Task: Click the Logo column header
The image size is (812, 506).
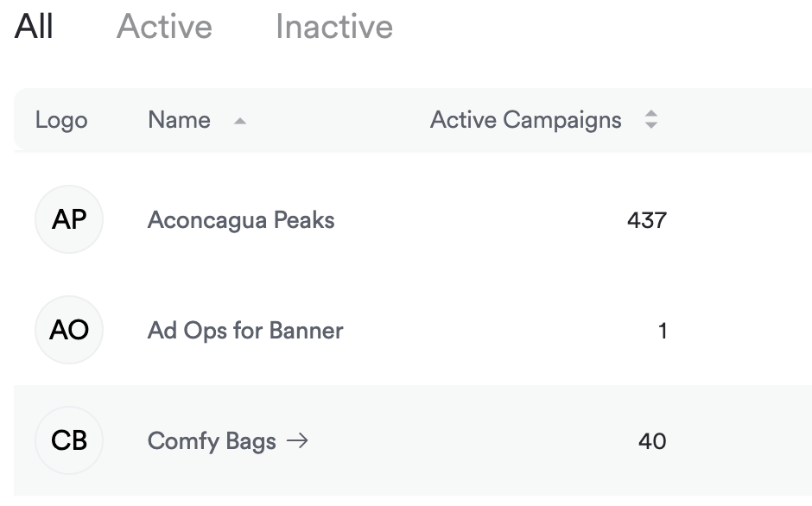Action: click(x=61, y=120)
